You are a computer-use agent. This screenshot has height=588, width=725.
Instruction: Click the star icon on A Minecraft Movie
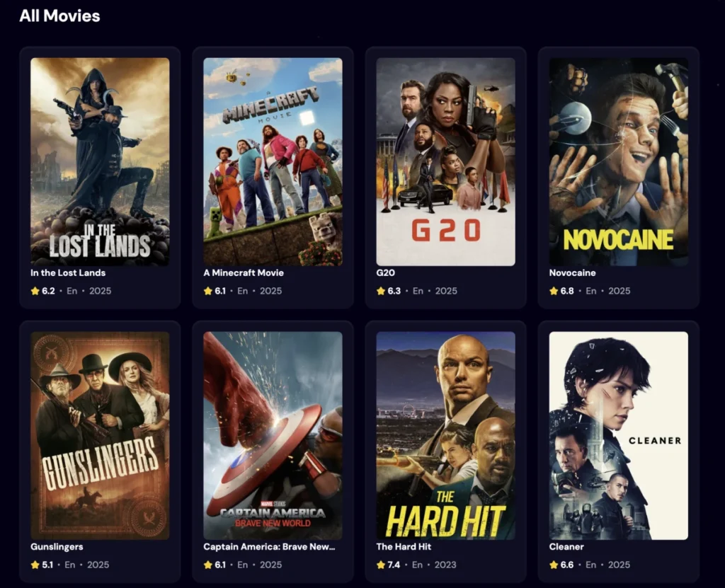207,291
